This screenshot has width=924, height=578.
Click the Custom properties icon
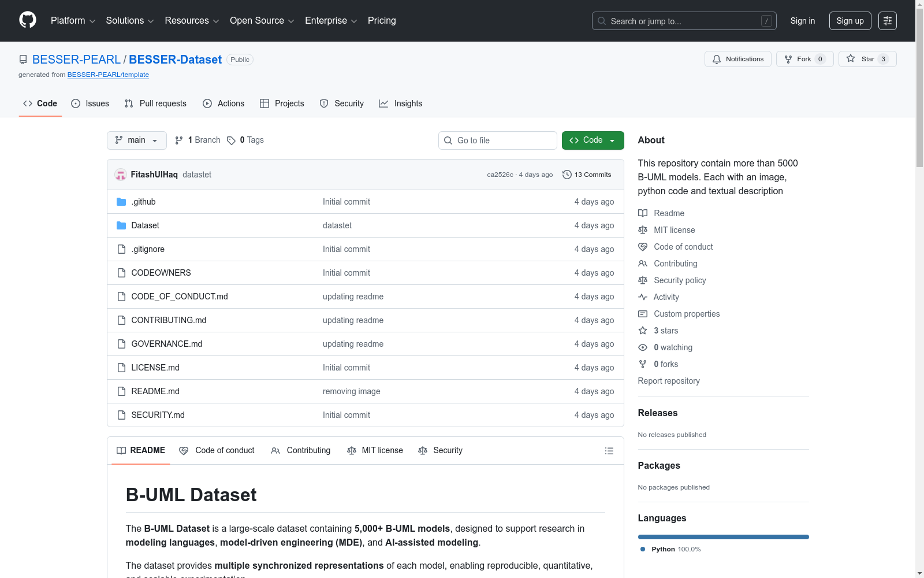point(643,314)
